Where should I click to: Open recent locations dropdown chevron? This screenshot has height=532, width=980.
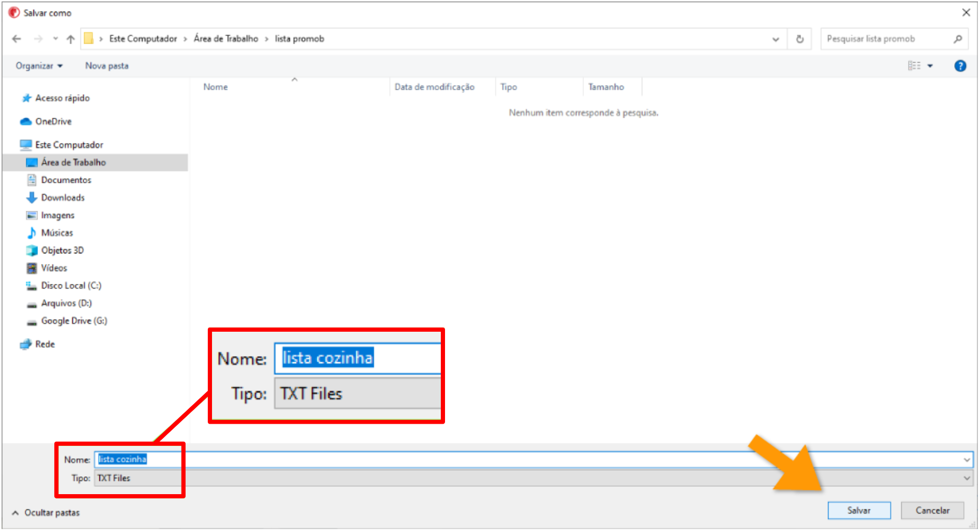point(55,39)
